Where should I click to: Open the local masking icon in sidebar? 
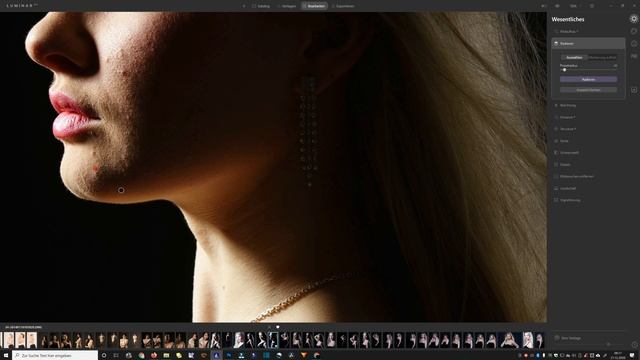click(x=633, y=90)
